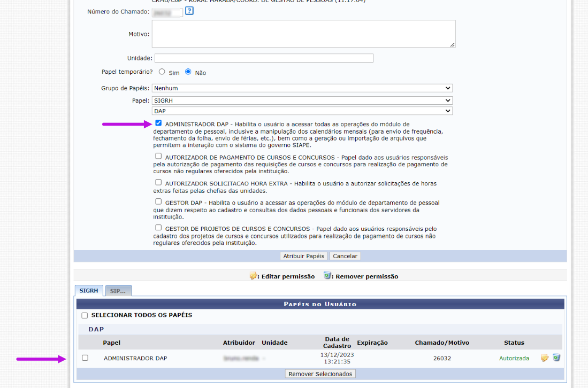Click the Expiração column header
This screenshot has width=588, height=388.
[372, 343]
